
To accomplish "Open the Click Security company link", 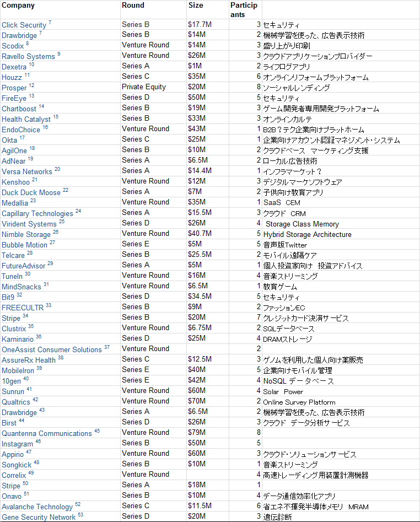I will pos(24,25).
